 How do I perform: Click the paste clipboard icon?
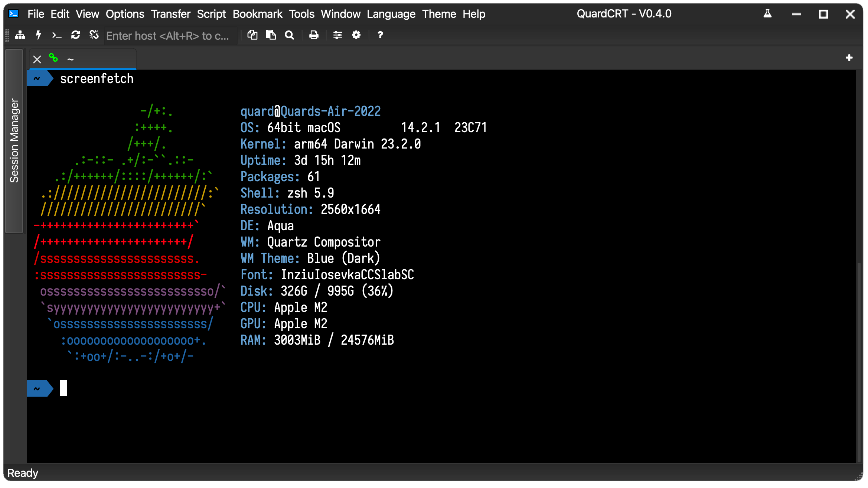[x=271, y=35]
